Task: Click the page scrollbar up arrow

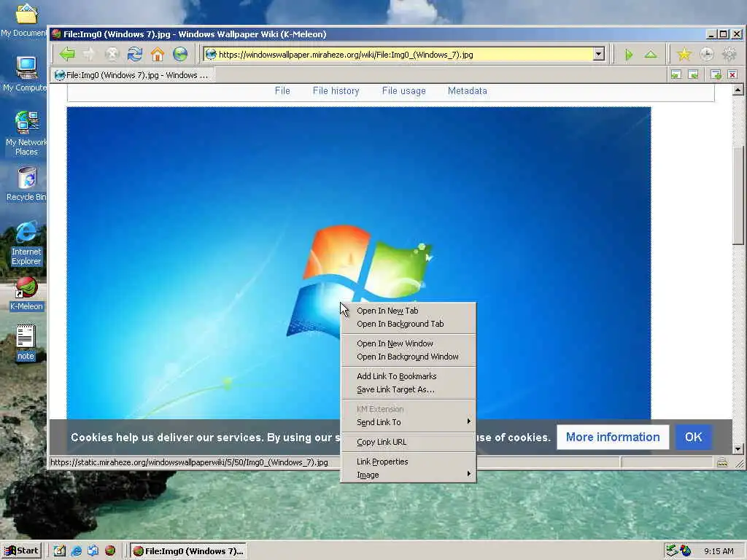Action: point(738,90)
